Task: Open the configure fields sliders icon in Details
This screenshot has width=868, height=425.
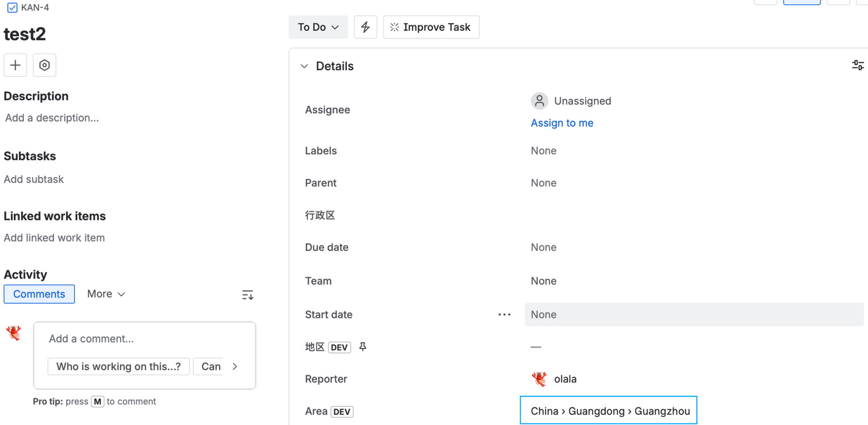Action: pos(858,65)
